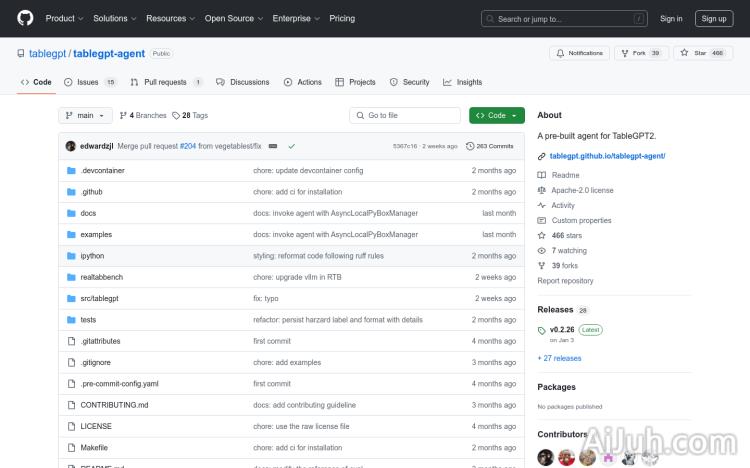Expand the Product menu
Viewport: 750px width, 468px height.
(x=63, y=18)
